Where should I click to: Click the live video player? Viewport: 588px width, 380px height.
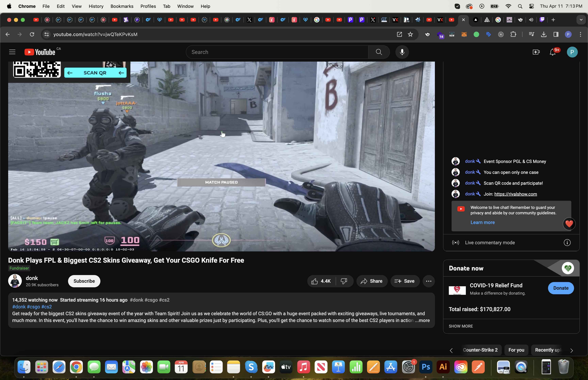221,156
